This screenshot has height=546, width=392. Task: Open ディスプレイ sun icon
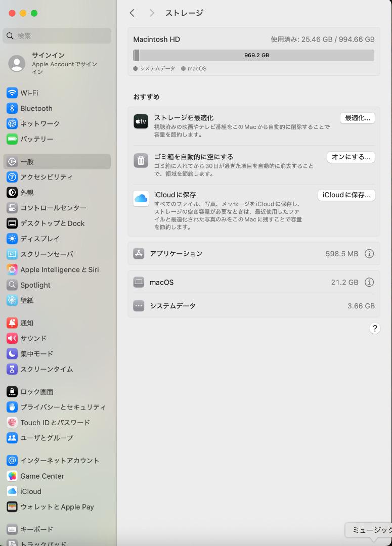coord(12,239)
